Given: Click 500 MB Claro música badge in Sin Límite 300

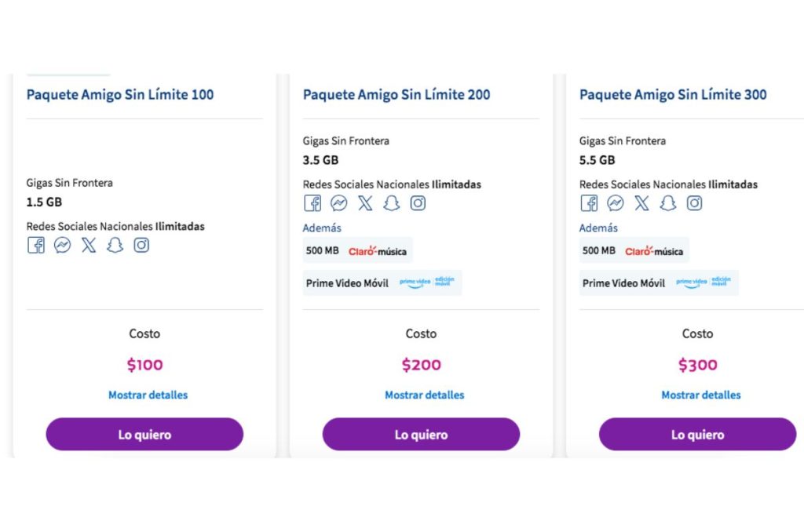Looking at the screenshot, I should click(x=634, y=251).
